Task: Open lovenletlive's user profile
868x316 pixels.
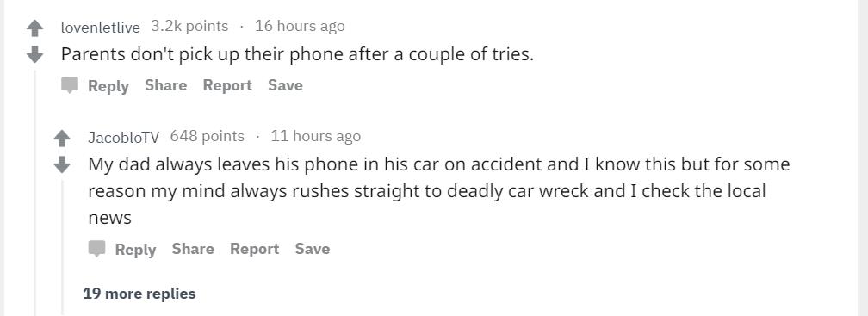Action: tap(100, 27)
